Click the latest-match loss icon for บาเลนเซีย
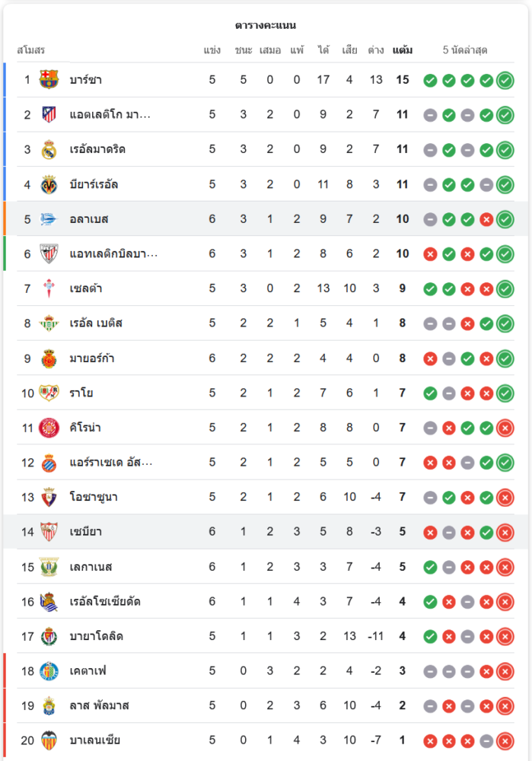This screenshot has width=532, height=761. pos(505,740)
